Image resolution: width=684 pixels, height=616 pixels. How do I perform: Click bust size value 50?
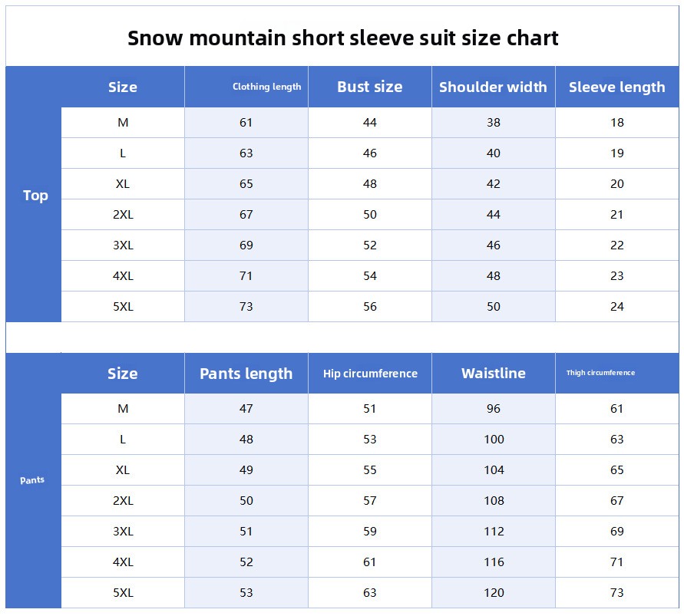[370, 215]
